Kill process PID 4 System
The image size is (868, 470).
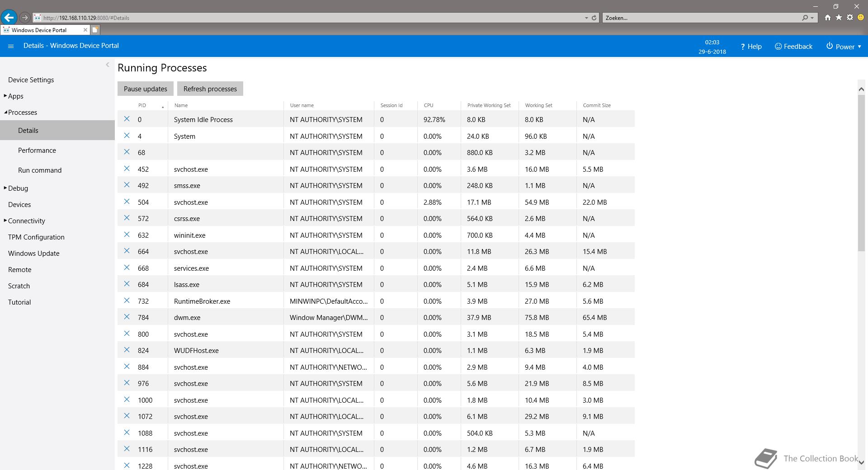pyautogui.click(x=127, y=136)
